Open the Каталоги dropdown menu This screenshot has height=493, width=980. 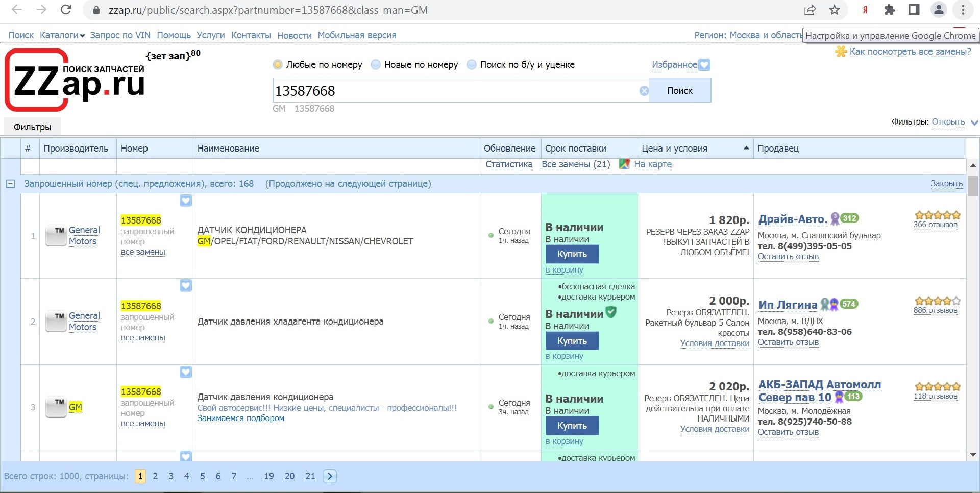(62, 35)
